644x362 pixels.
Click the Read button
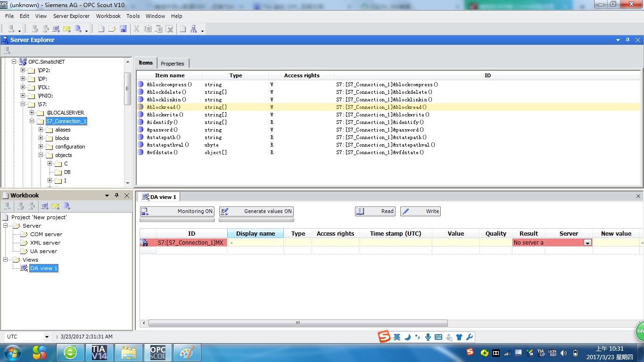click(375, 212)
